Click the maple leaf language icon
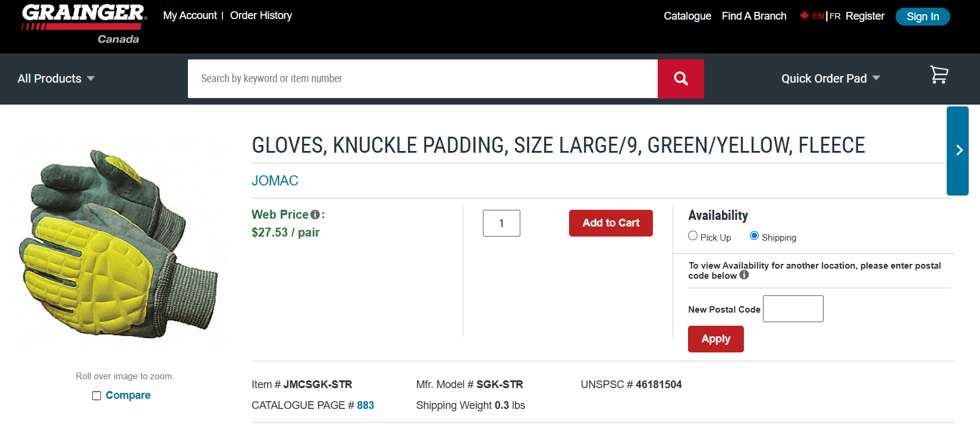Viewport: 980px width, 441px height. click(804, 16)
